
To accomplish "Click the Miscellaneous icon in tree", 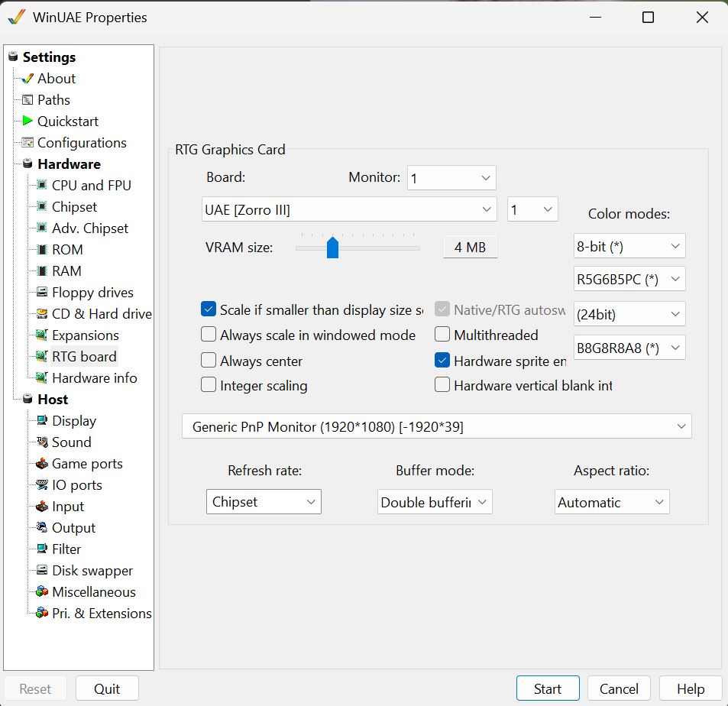I will click(42, 591).
